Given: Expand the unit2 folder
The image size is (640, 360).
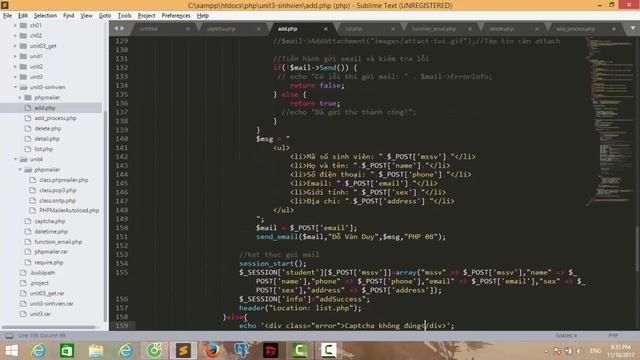Looking at the screenshot, I should tap(15, 66).
